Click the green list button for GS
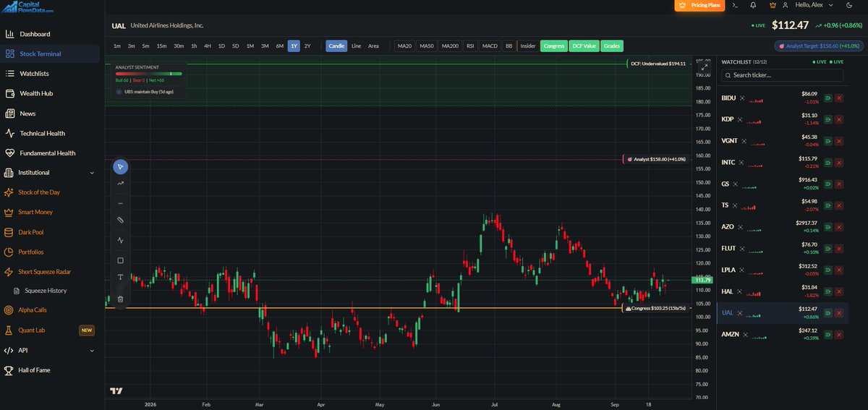868x410 pixels. tap(827, 184)
